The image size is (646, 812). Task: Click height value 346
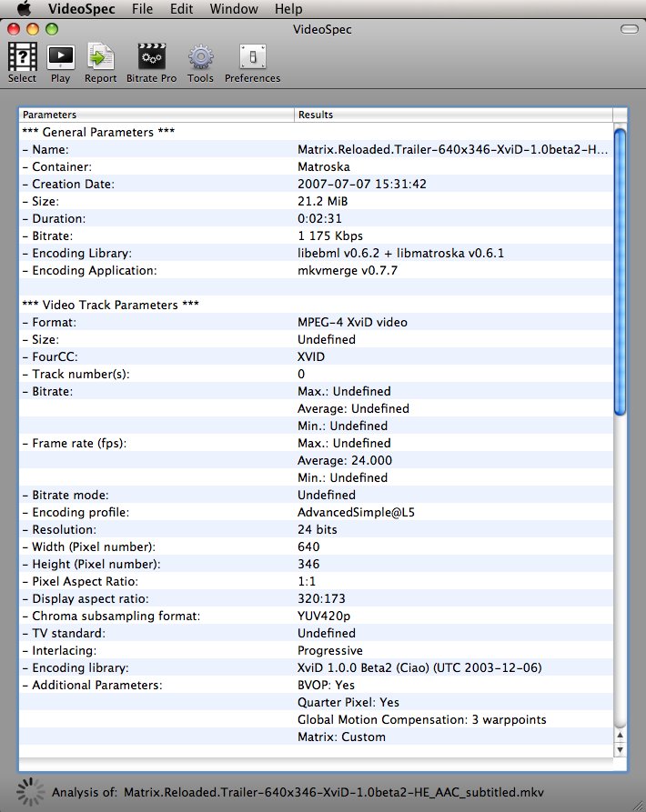pos(308,564)
